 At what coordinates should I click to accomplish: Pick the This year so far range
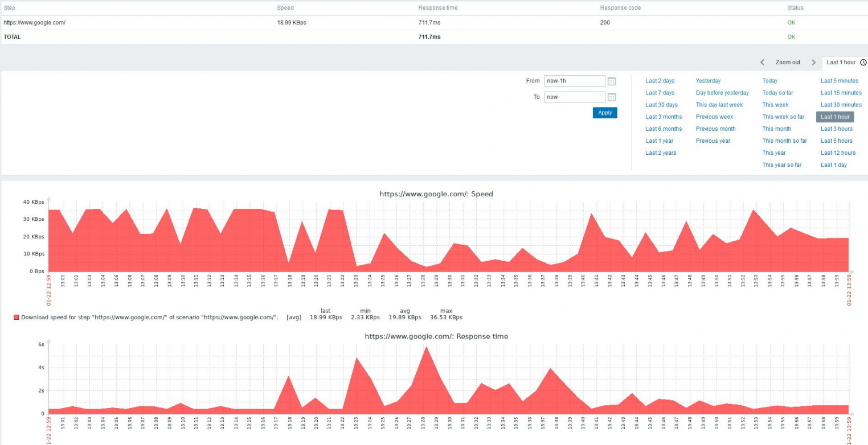point(781,165)
